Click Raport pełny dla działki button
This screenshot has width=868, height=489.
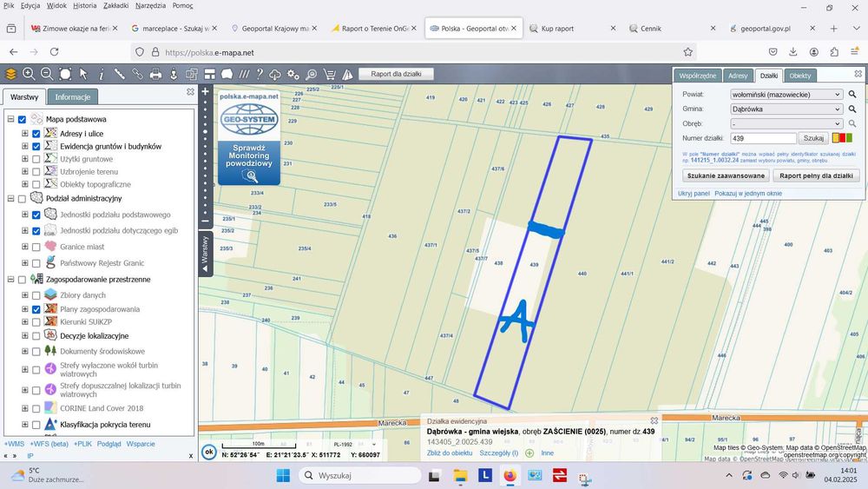pyautogui.click(x=816, y=175)
